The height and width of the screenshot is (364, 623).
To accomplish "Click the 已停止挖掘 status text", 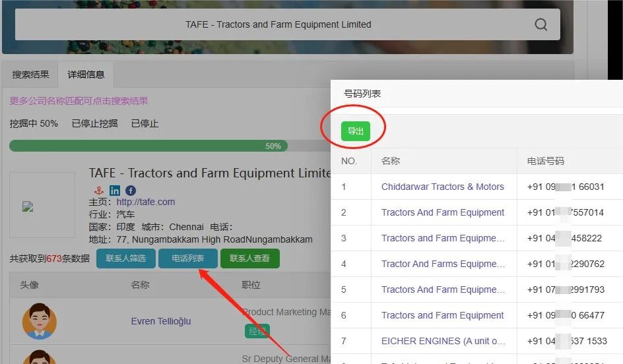I will pos(94,123).
